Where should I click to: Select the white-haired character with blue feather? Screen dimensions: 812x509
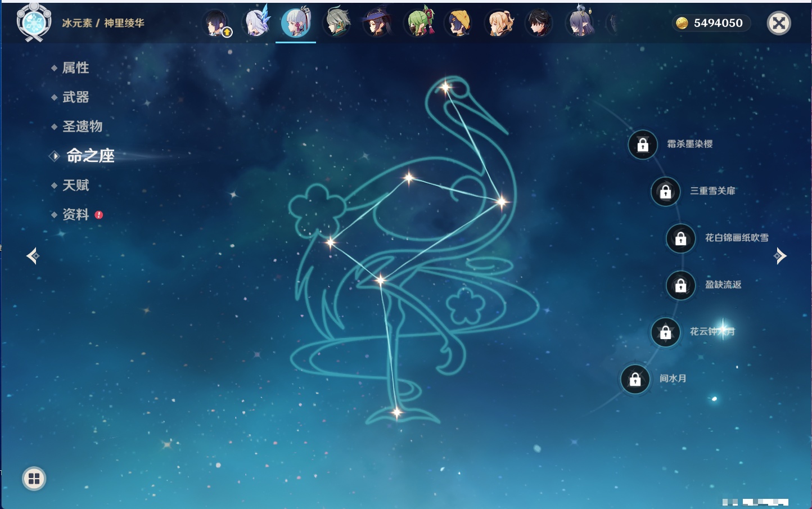coord(256,23)
